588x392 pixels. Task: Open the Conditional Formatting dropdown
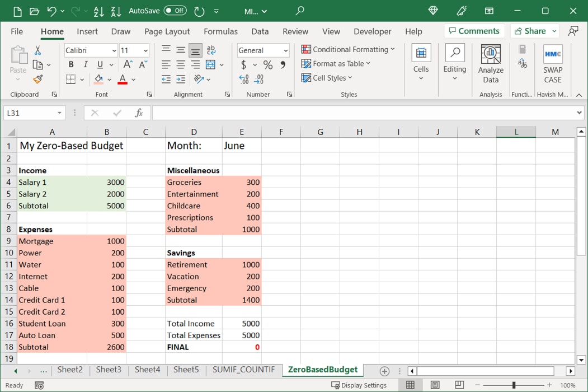(348, 49)
